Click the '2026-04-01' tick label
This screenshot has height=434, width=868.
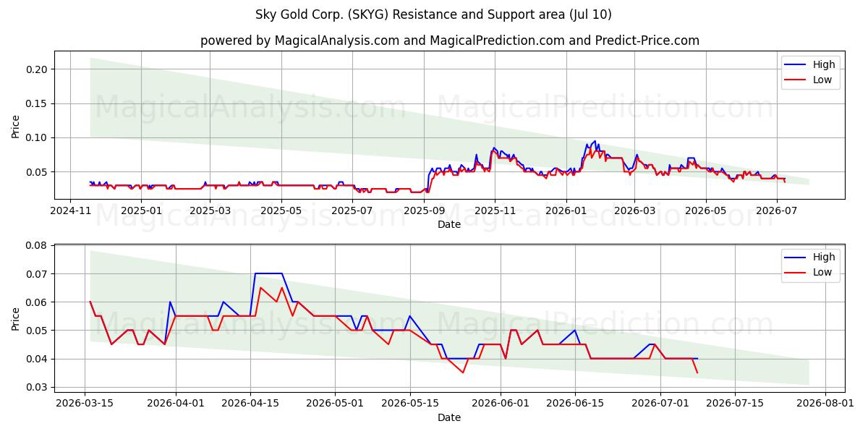[x=176, y=403]
